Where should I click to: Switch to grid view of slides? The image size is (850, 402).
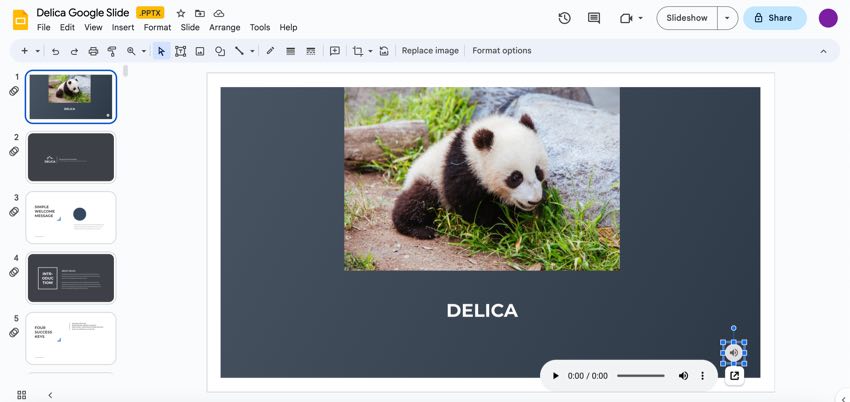(x=22, y=395)
